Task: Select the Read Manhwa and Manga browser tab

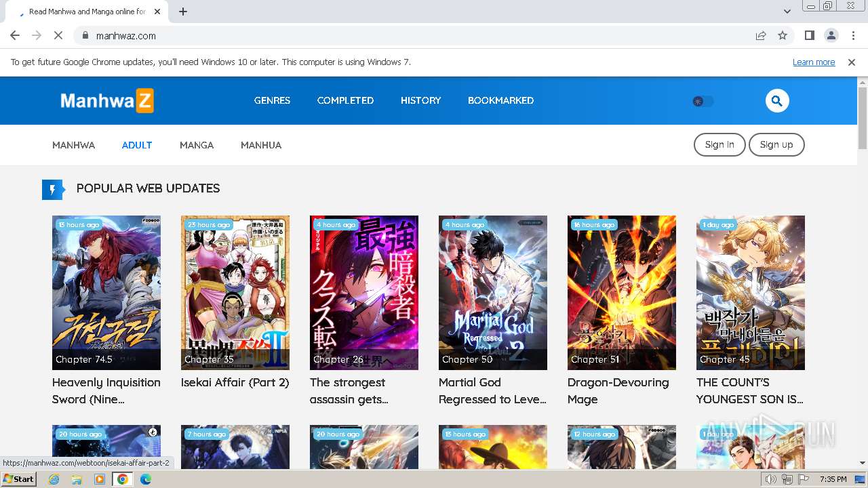Action: click(87, 12)
